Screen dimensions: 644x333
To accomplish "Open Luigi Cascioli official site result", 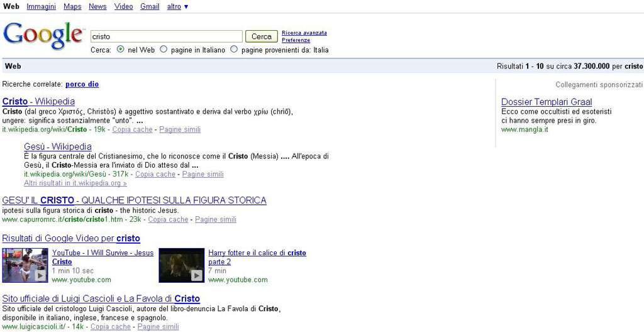I will (101, 298).
